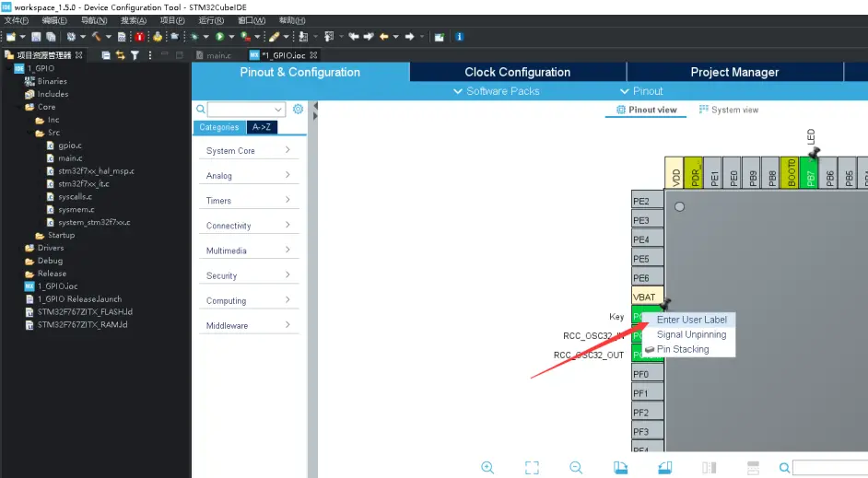Click the funnel filter icon in project explorer
The image size is (868, 478).
pyautogui.click(x=135, y=55)
